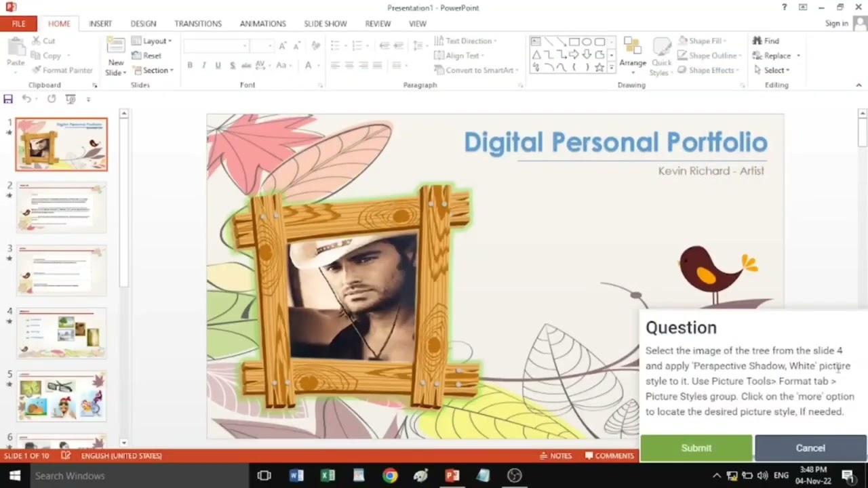The image size is (868, 488).
Task: Toggle align text left
Action: tap(335, 65)
